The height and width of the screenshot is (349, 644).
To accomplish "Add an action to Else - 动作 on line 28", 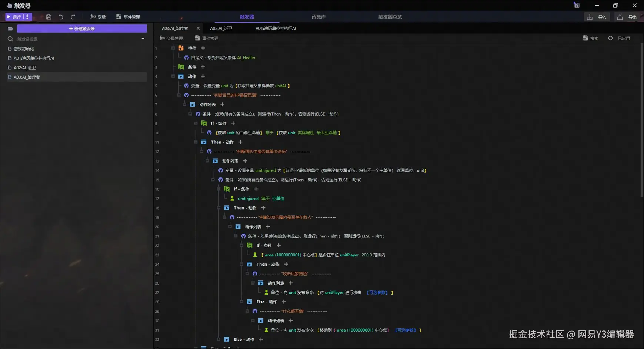I will click(284, 302).
